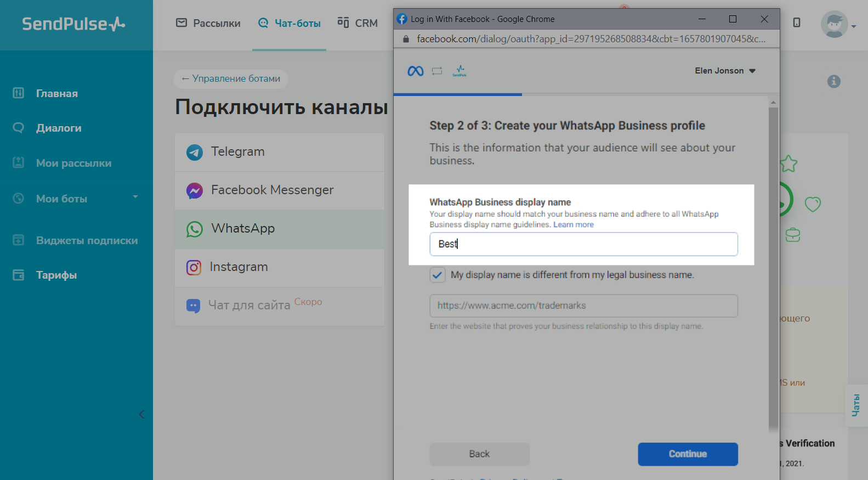Expand the Мои боты submenu arrow

point(135,197)
